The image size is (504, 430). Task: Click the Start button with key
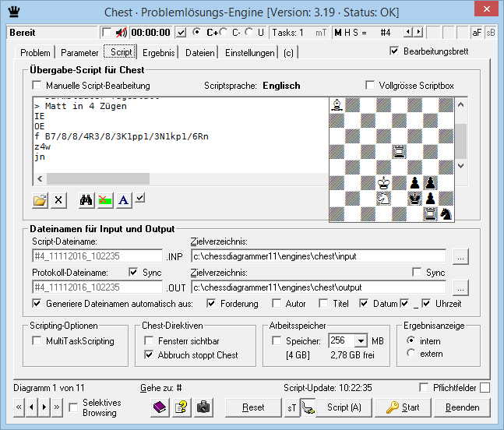[x=404, y=407]
